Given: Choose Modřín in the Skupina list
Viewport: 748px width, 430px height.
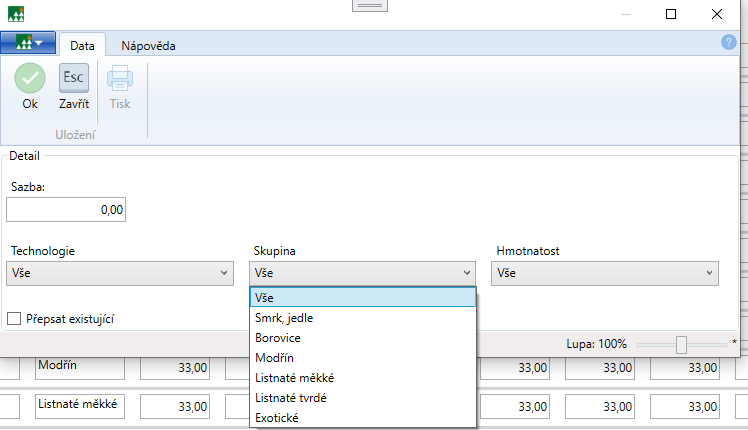Looking at the screenshot, I should pos(276,358).
